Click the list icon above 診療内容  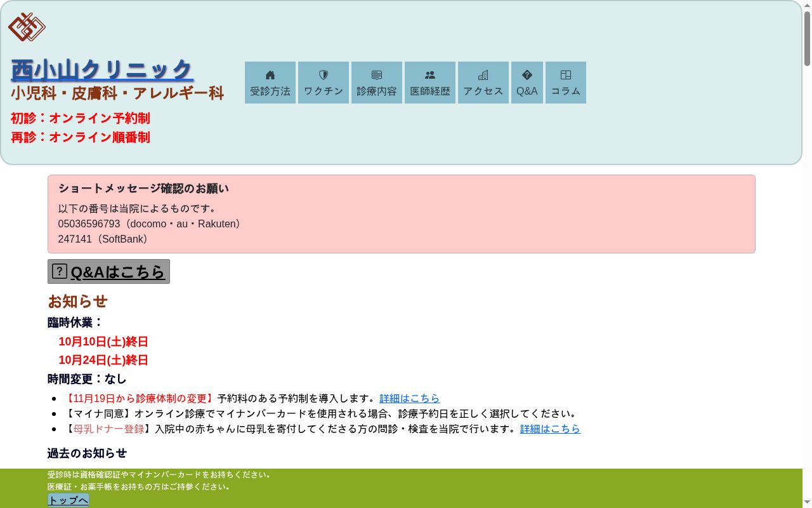pyautogui.click(x=377, y=75)
